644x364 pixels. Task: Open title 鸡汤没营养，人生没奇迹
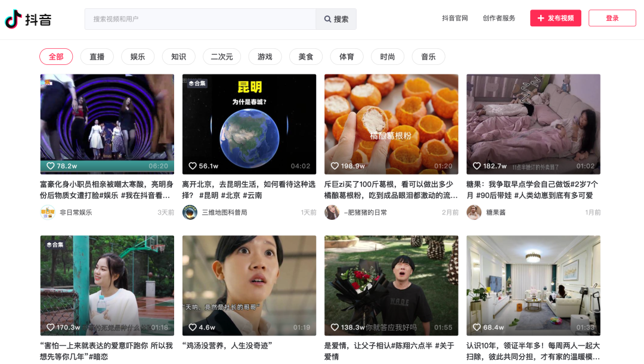click(227, 346)
